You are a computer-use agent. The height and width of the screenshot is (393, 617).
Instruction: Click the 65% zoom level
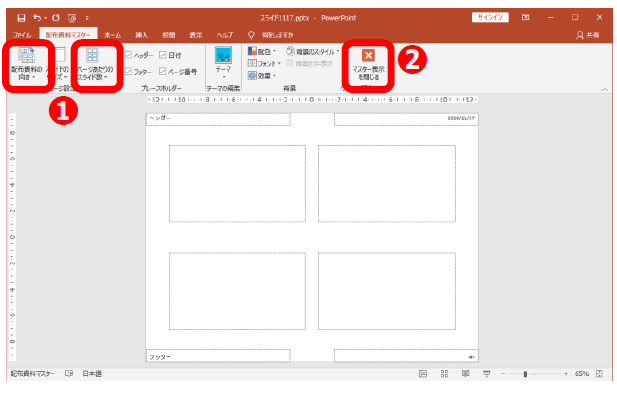tap(582, 374)
